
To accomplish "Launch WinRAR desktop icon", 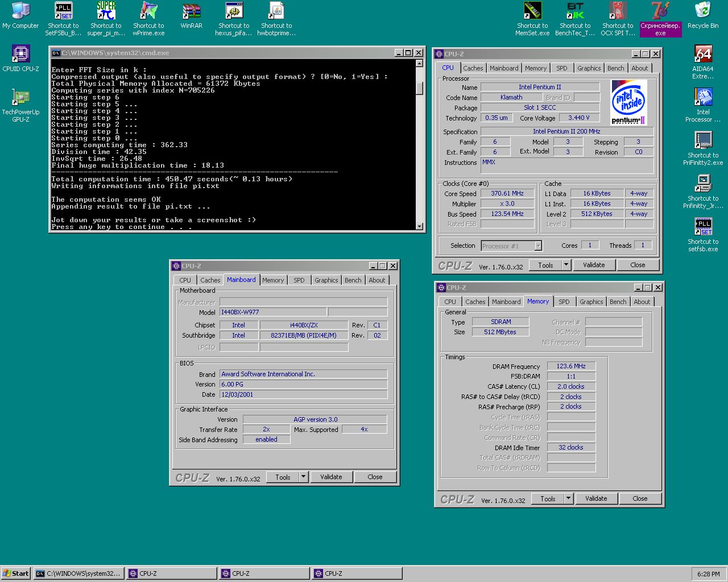I will pos(191,15).
